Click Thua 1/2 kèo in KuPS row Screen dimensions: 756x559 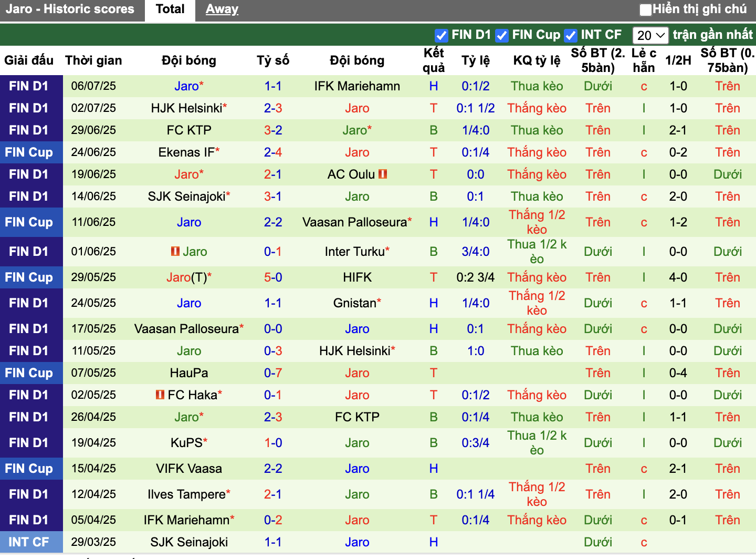tap(537, 443)
